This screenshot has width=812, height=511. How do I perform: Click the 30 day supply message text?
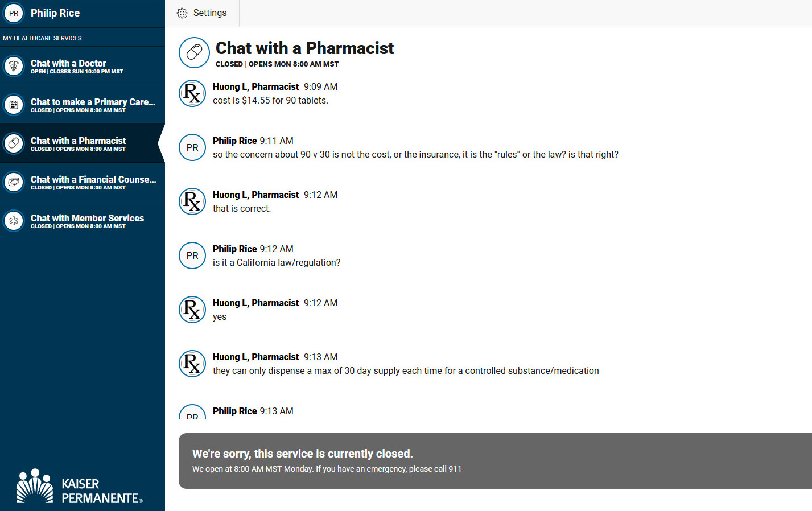pyautogui.click(x=406, y=371)
